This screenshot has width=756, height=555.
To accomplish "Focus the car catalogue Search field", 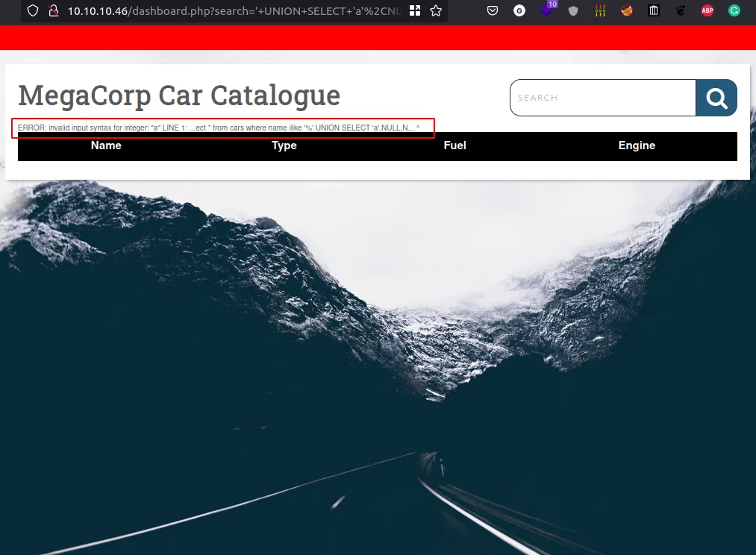I will [603, 98].
